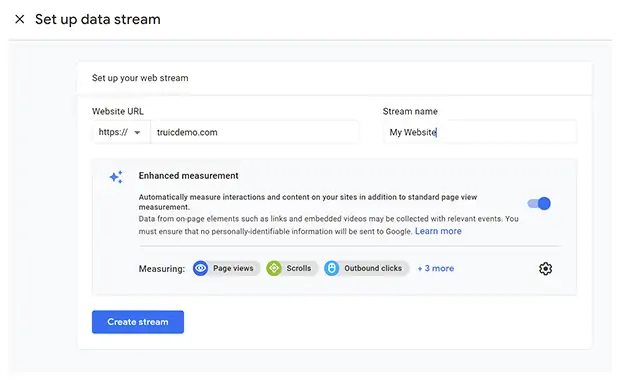
Task: Click the Set up your web stream heading
Action: tap(140, 78)
